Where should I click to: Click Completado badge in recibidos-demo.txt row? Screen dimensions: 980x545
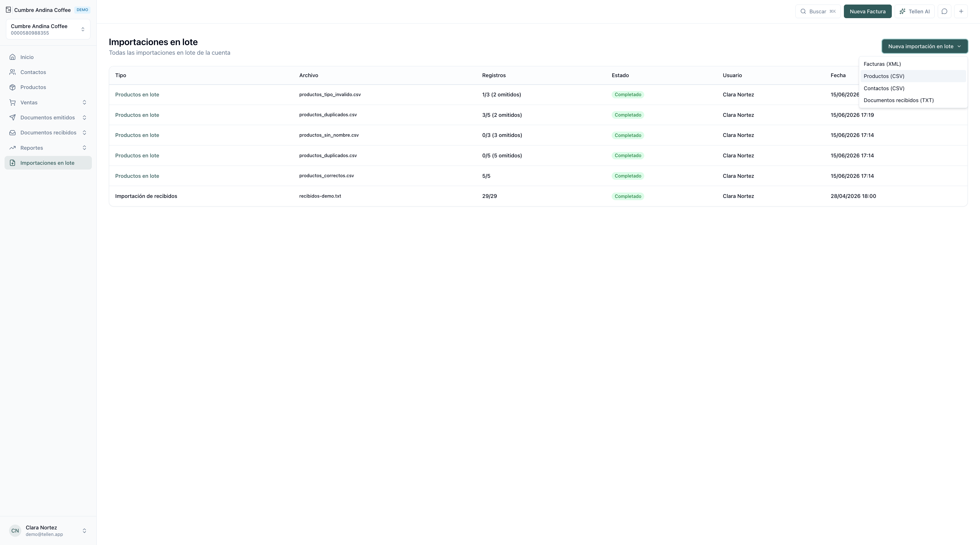click(x=628, y=196)
